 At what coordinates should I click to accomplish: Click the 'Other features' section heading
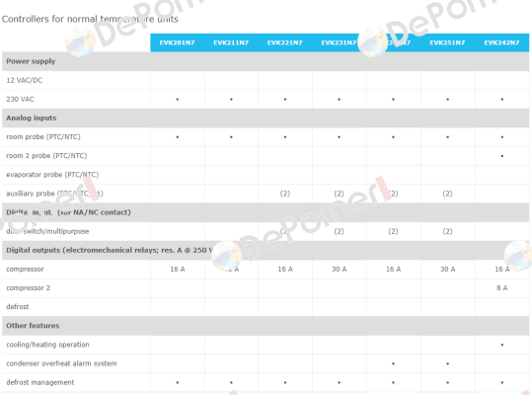pos(33,326)
